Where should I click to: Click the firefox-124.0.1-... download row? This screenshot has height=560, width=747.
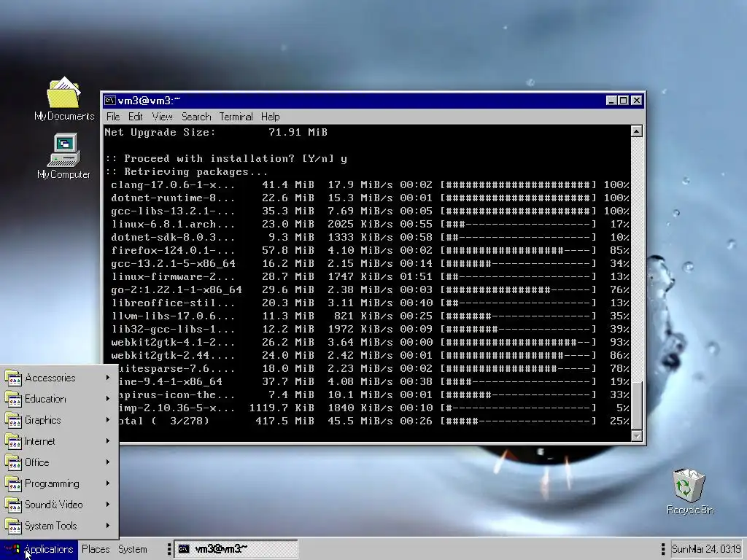point(370,251)
